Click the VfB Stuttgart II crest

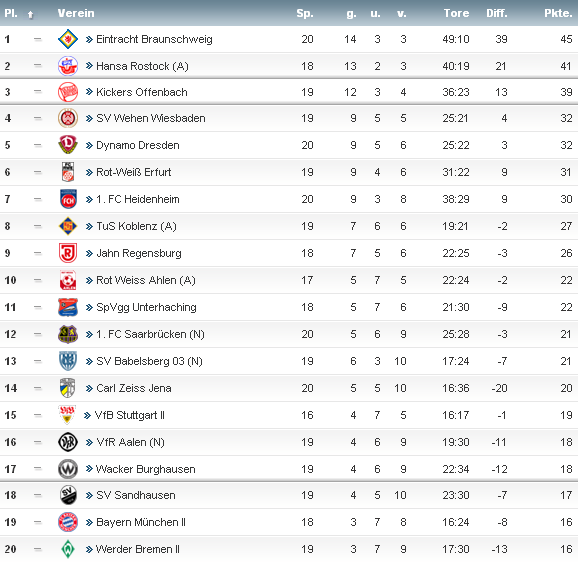pyautogui.click(x=67, y=415)
